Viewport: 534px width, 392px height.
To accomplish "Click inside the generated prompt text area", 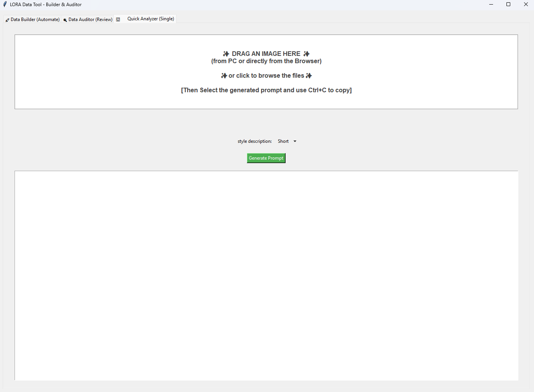I will point(266,276).
